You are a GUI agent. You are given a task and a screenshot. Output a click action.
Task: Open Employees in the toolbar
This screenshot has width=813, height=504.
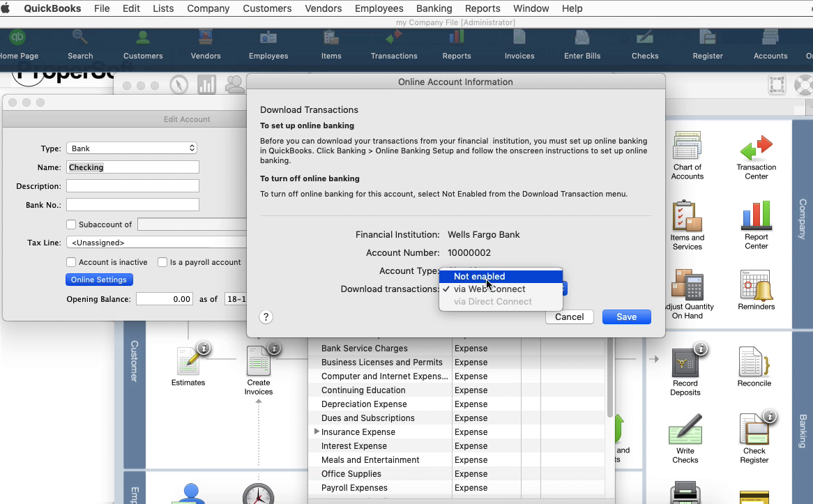(x=268, y=45)
